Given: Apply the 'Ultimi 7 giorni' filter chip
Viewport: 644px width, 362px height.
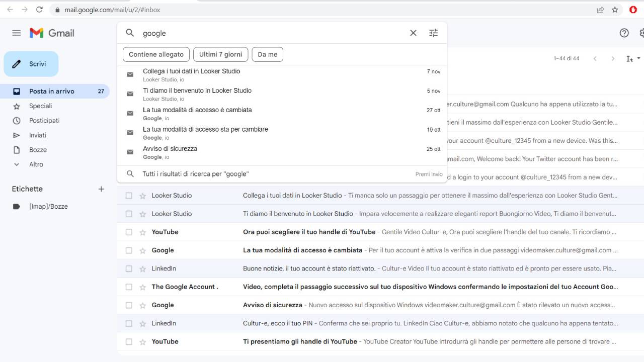Looking at the screenshot, I should pyautogui.click(x=220, y=54).
